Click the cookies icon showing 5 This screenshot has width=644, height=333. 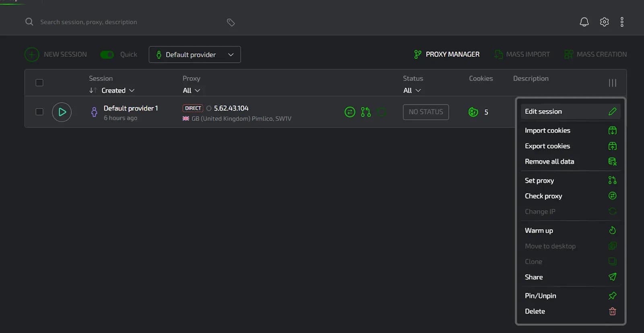(473, 112)
